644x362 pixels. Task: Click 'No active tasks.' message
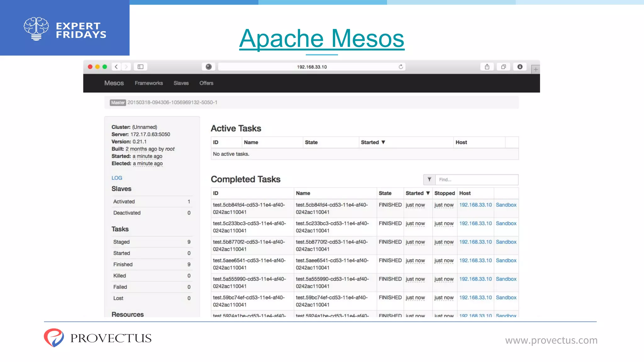(231, 154)
